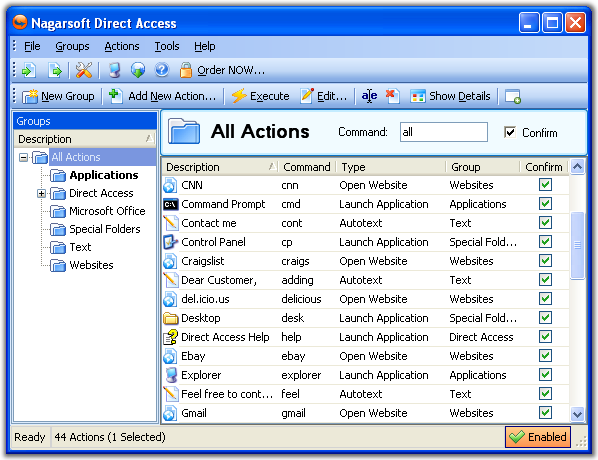The width and height of the screenshot is (598, 460).
Task: Uncheck Confirm for Command Prompt row
Action: click(545, 204)
